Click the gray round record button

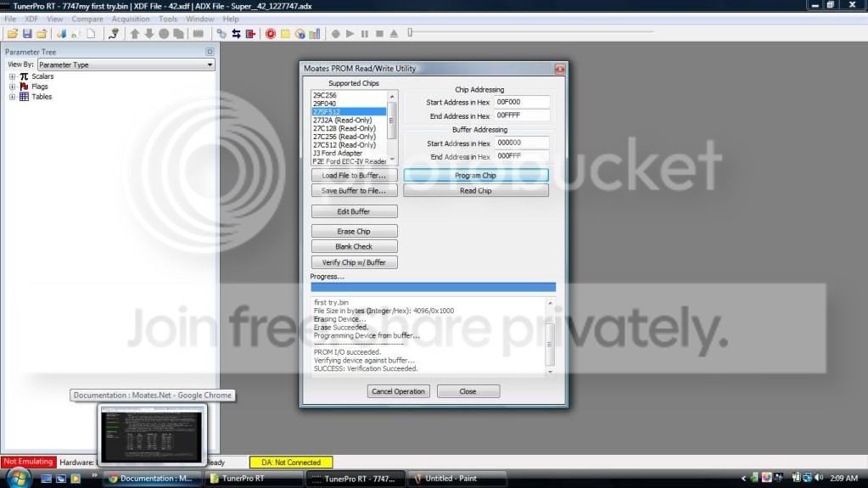(335, 34)
